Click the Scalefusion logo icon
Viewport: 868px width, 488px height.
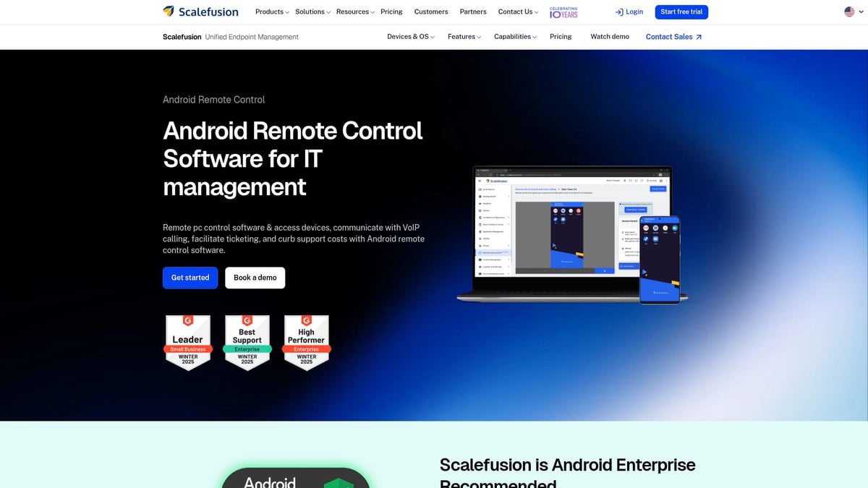click(168, 12)
